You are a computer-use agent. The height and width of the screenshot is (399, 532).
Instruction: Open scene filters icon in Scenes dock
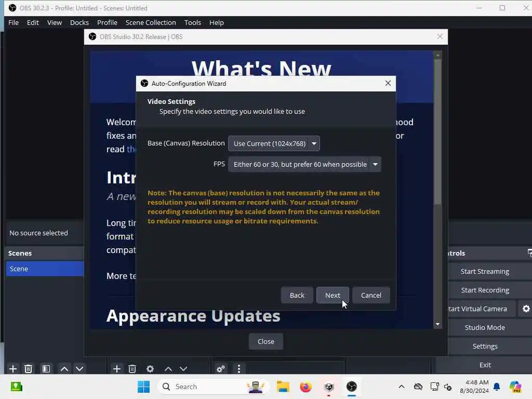tap(46, 369)
